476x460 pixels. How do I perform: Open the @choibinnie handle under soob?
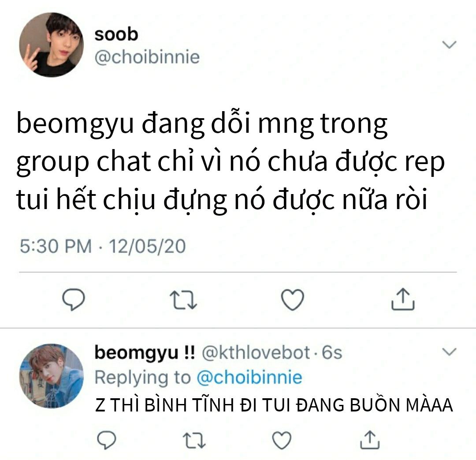[x=147, y=57]
